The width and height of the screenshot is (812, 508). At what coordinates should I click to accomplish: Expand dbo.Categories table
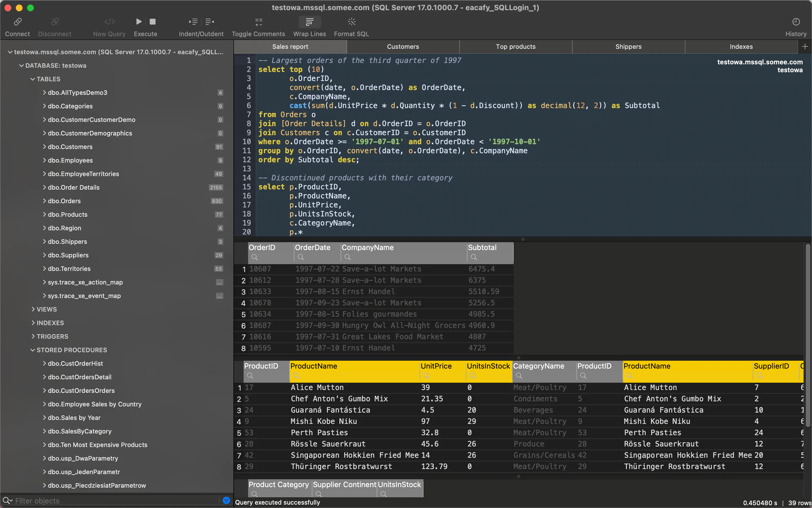click(44, 106)
